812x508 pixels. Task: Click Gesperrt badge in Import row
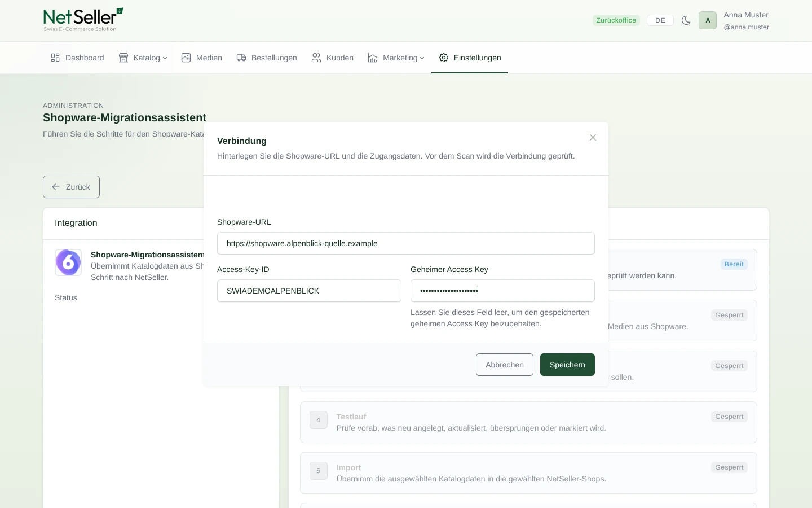click(x=730, y=467)
